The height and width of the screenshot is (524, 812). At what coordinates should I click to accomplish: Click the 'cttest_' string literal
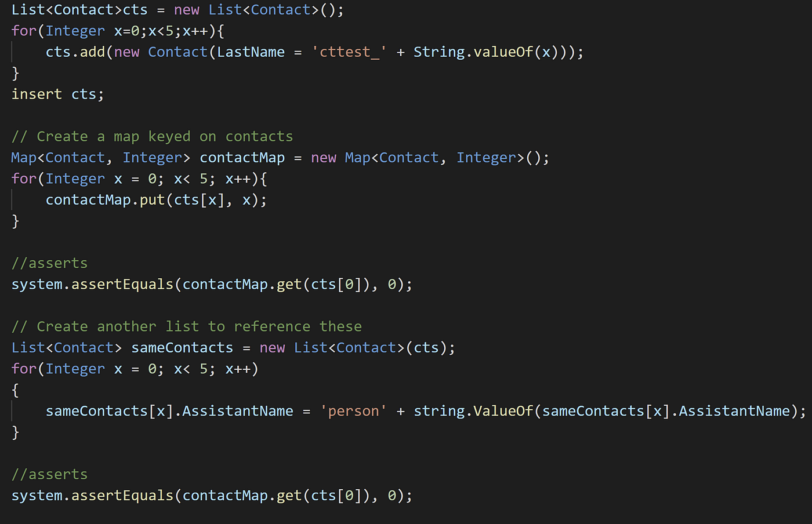pyautogui.click(x=349, y=52)
